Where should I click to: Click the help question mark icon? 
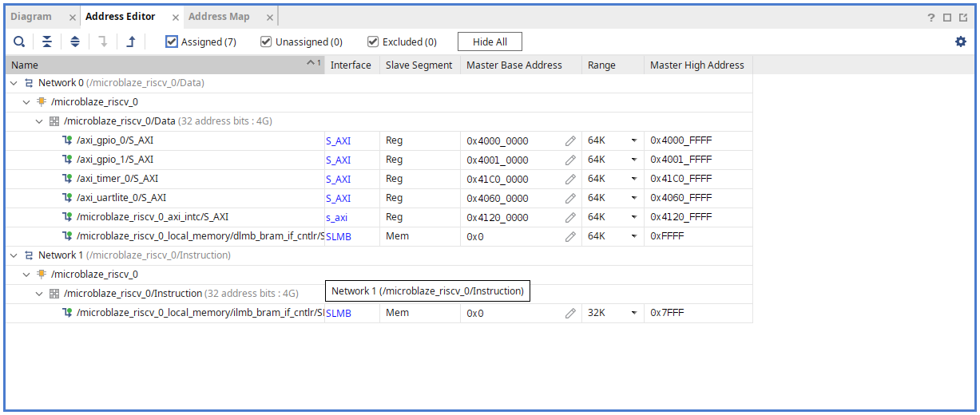931,18
